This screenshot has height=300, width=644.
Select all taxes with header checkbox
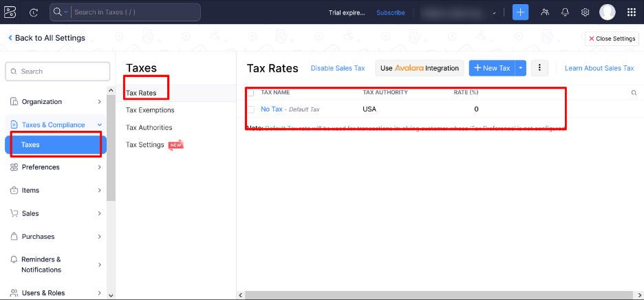pyautogui.click(x=251, y=93)
